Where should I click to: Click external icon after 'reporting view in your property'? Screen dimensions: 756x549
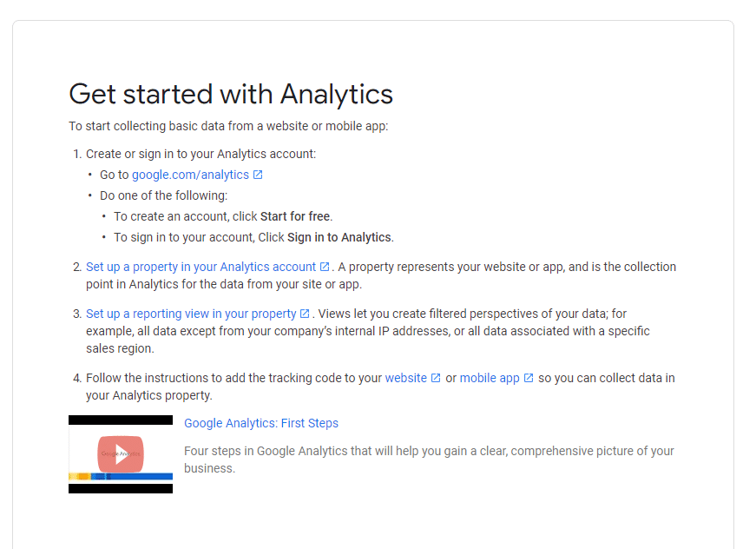coord(305,314)
